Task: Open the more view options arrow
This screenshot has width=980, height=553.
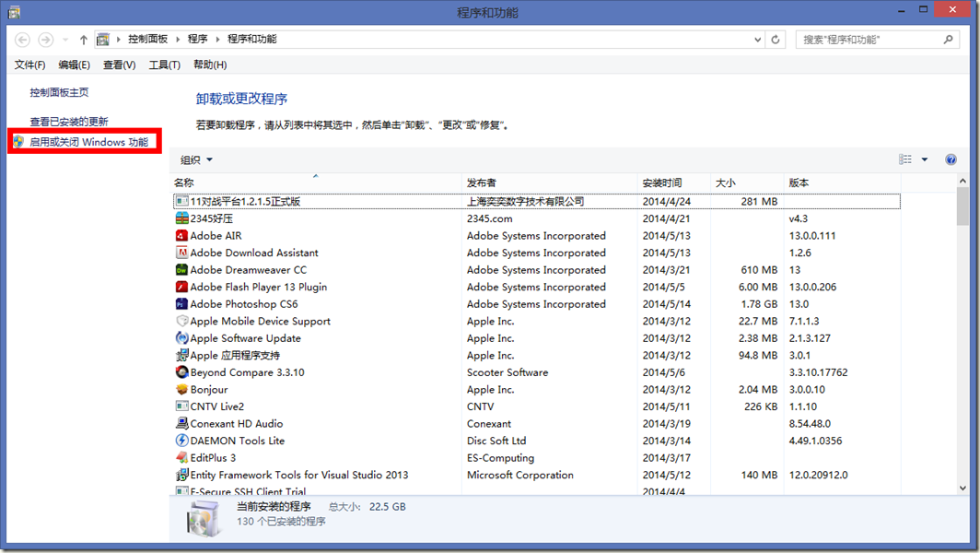Action: click(x=925, y=159)
